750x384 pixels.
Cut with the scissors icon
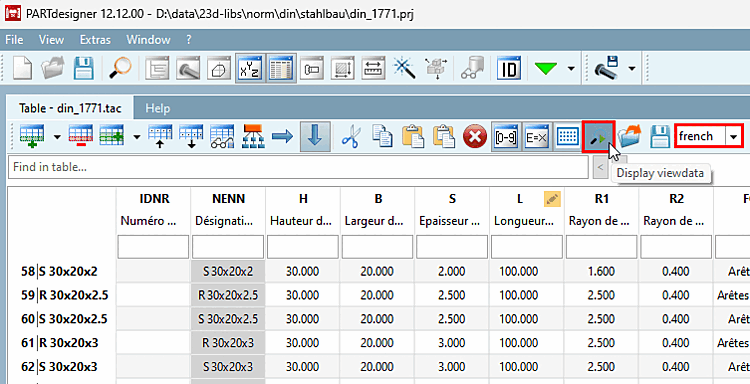[351, 137]
